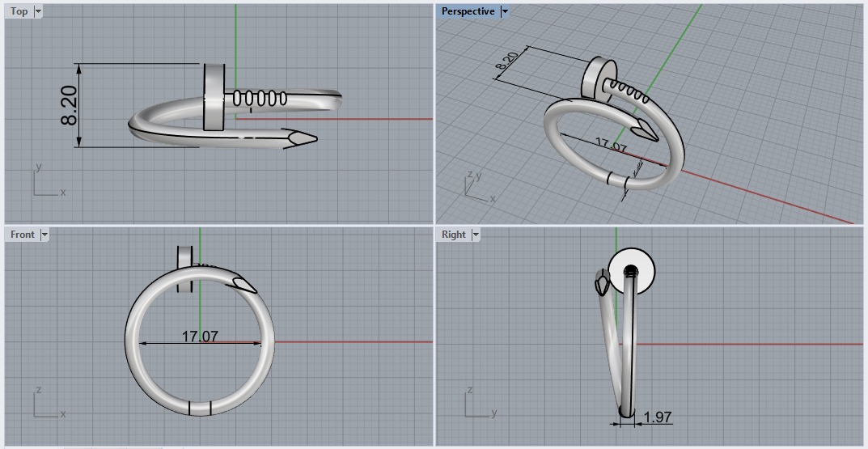This screenshot has width=868, height=449.
Task: Select the 8.20 dimension in Top view
Action: point(70,105)
